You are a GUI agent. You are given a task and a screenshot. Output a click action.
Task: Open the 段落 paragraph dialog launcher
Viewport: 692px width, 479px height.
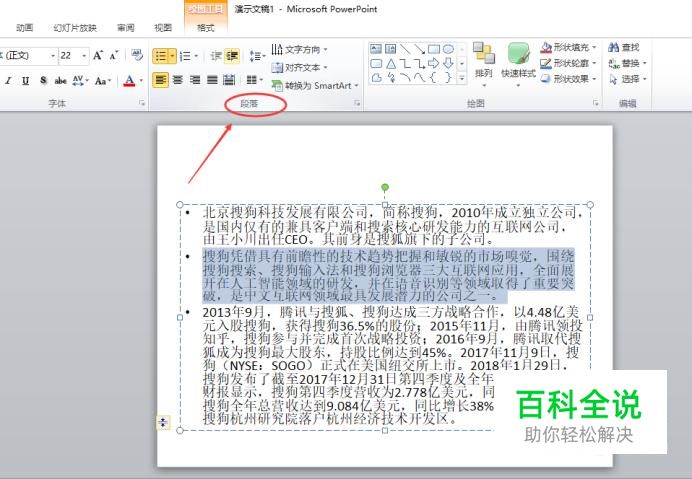click(x=357, y=103)
